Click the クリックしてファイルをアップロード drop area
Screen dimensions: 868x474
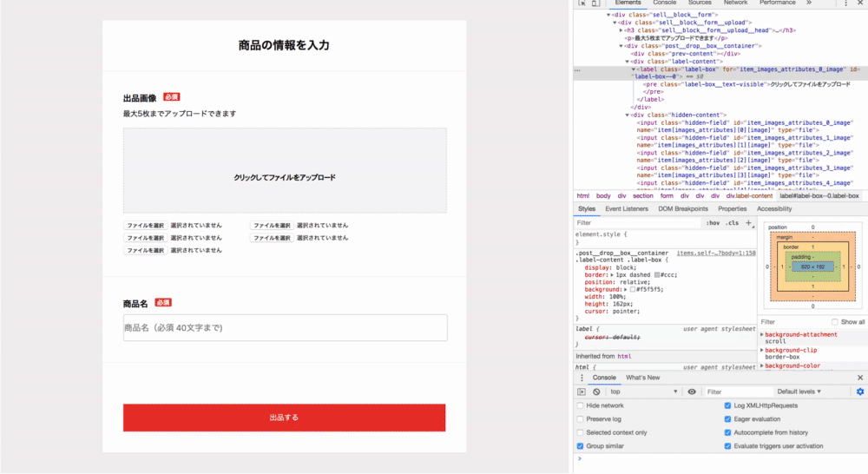[285, 170]
